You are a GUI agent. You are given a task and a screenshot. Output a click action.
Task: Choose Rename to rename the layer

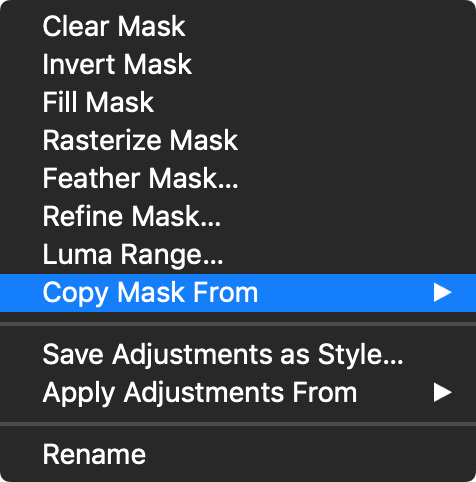coord(238,454)
